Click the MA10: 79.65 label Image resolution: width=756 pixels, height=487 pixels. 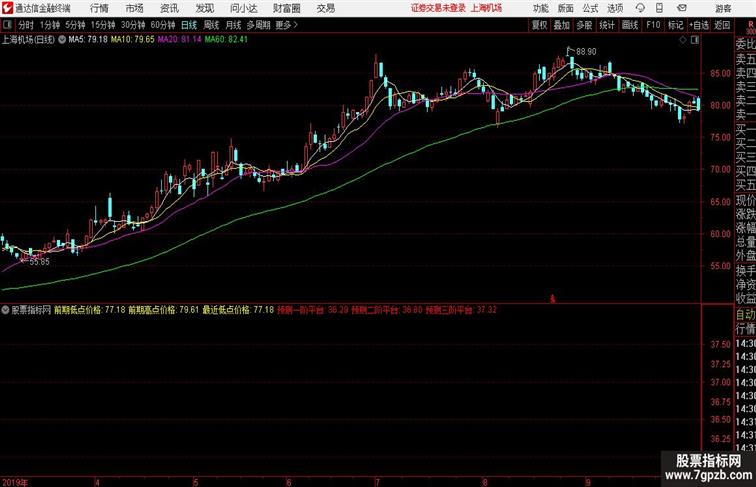(x=133, y=40)
